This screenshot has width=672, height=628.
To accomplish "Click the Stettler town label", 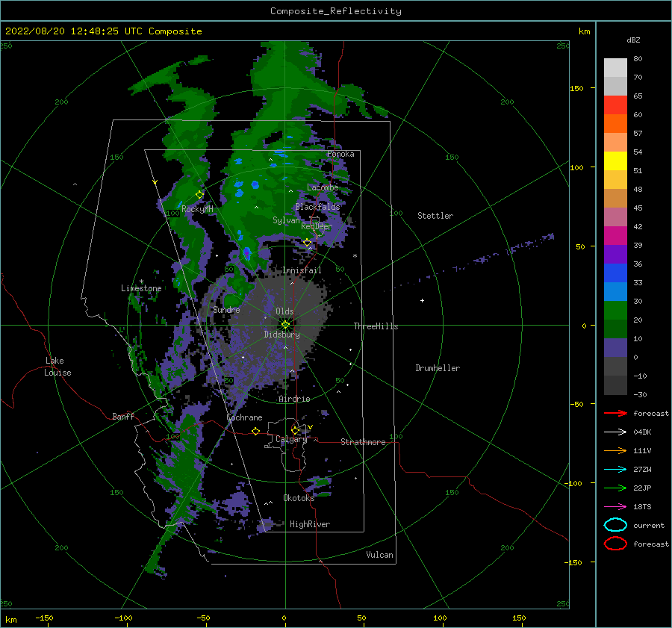I will 435,216.
